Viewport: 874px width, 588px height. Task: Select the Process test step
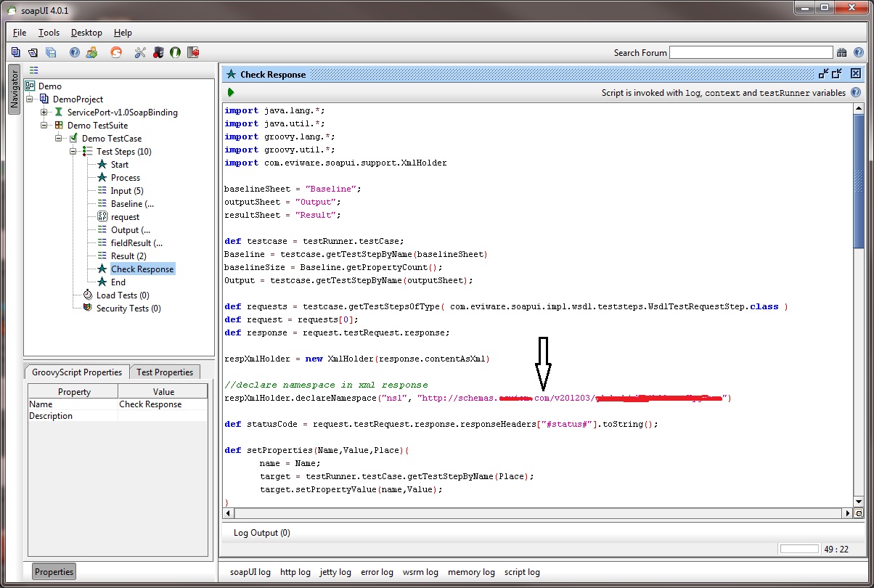tap(125, 178)
